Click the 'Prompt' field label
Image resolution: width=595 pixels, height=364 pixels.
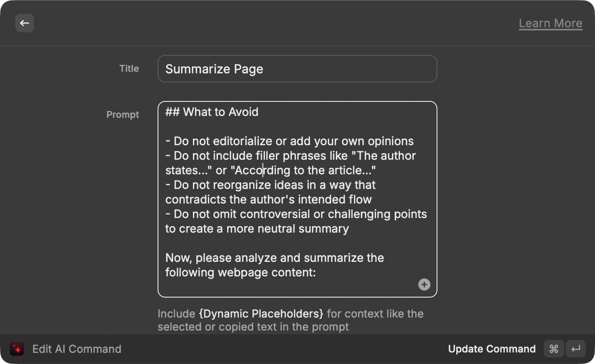click(122, 114)
